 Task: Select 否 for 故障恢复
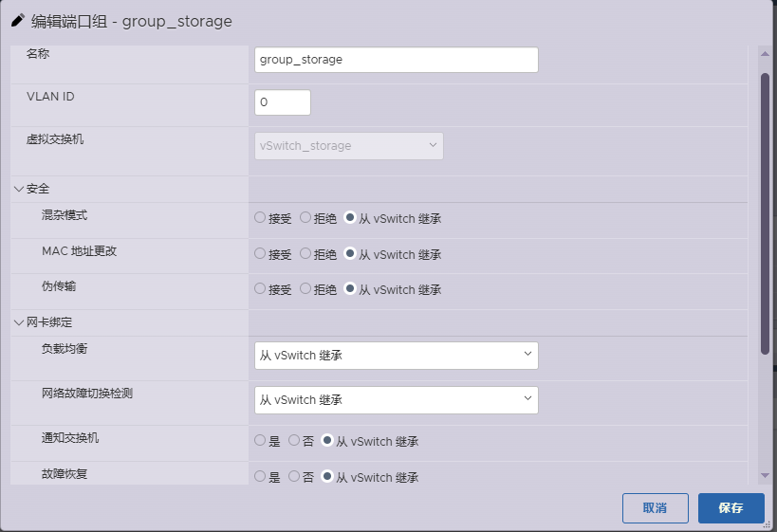pos(294,476)
